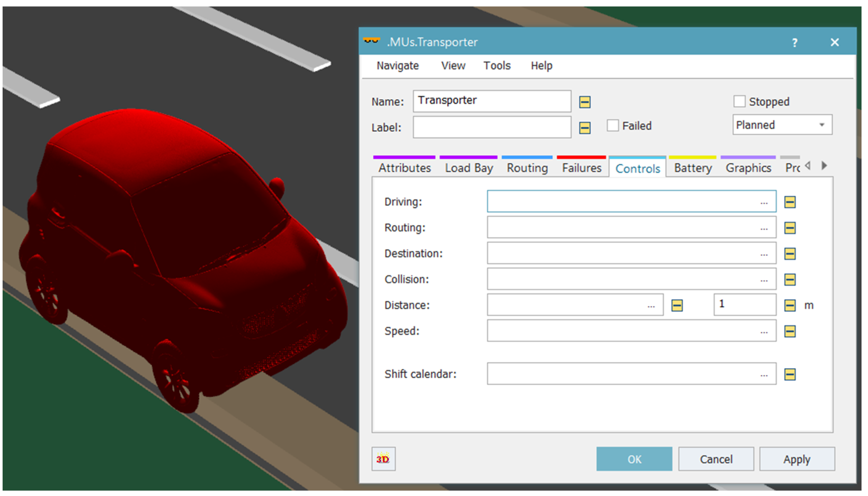Image resolution: width=868 pixels, height=496 pixels.
Task: Toggle inheritance icon for Shift calendar
Action: pyautogui.click(x=790, y=374)
